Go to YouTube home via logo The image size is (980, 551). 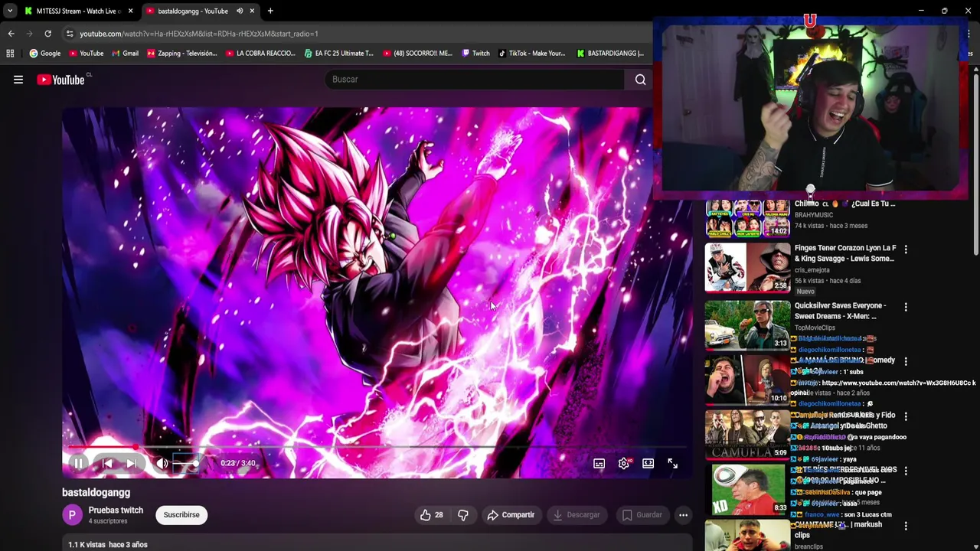click(x=61, y=80)
